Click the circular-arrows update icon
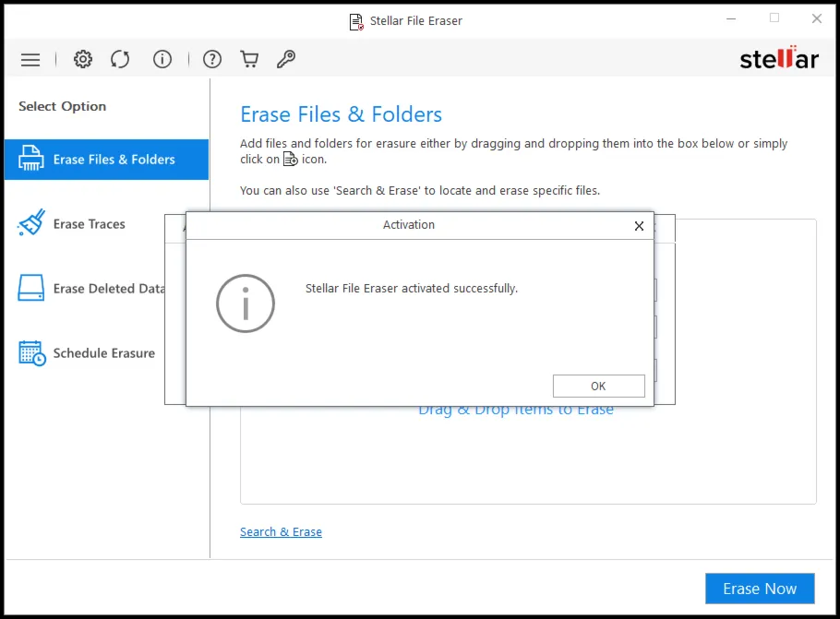 coord(120,59)
